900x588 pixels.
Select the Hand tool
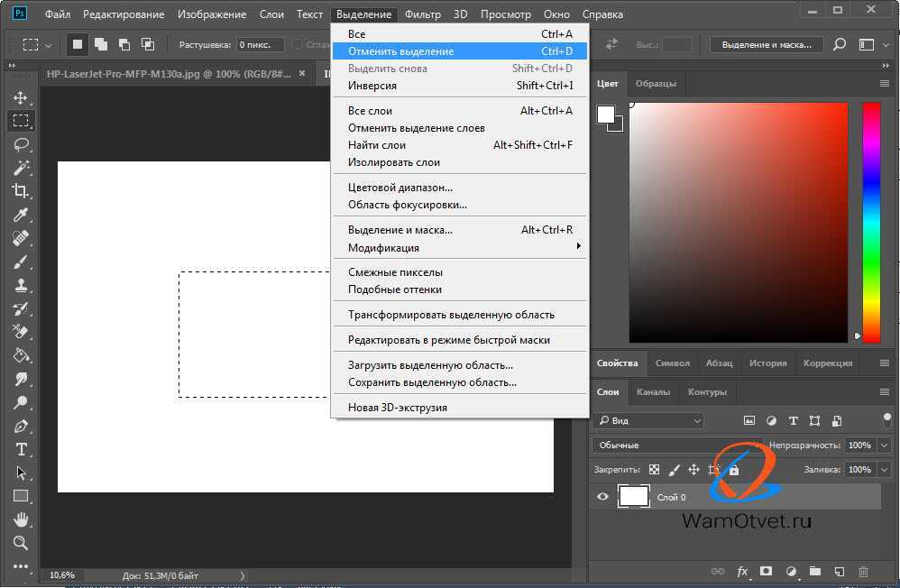pyautogui.click(x=21, y=519)
